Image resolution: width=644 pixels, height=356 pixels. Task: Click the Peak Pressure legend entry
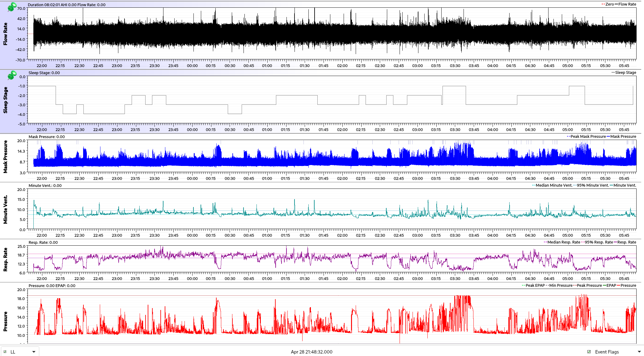tap(587, 286)
